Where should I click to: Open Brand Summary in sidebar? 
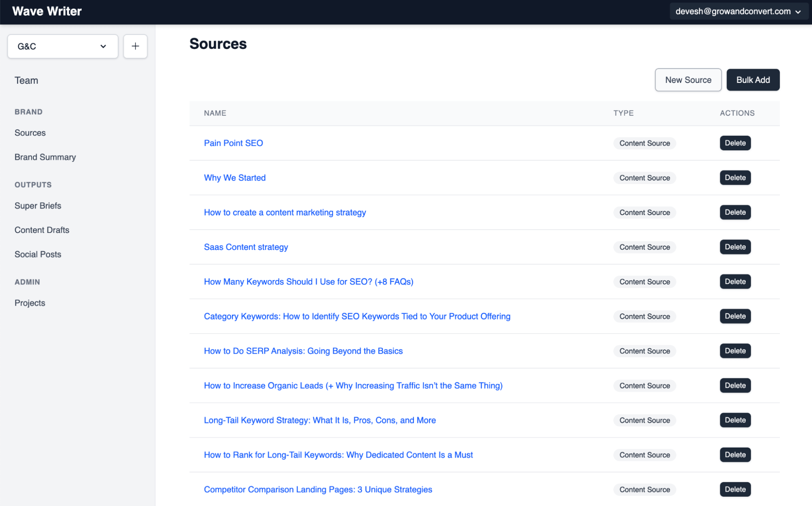click(45, 157)
